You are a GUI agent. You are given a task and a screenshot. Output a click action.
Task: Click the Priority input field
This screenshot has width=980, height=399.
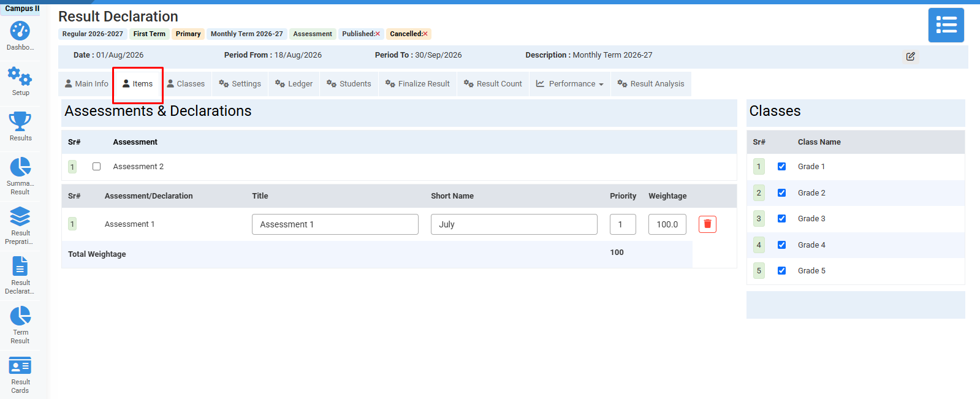623,224
